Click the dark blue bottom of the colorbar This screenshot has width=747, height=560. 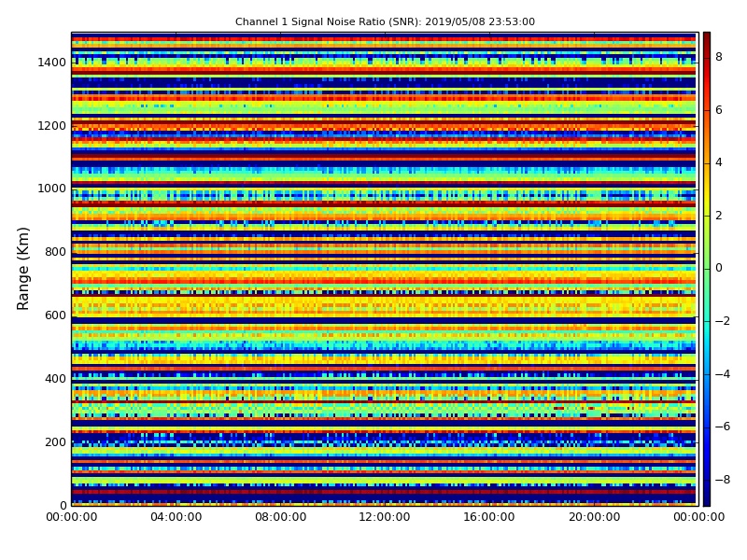tap(707, 500)
